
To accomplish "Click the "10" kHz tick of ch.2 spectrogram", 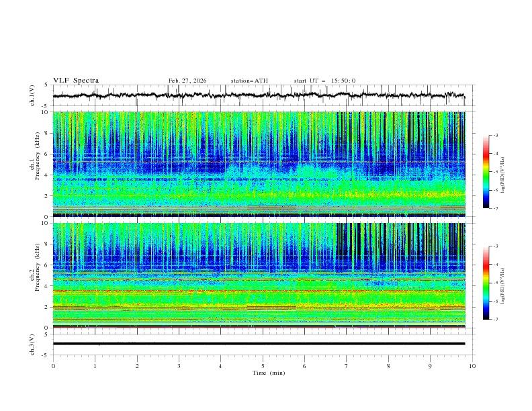I will click(x=46, y=223).
